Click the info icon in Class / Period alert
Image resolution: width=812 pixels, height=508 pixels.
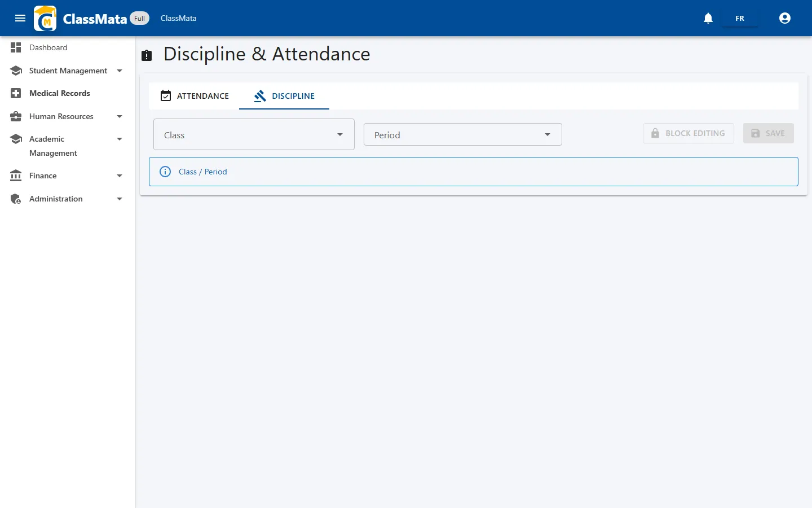165,172
